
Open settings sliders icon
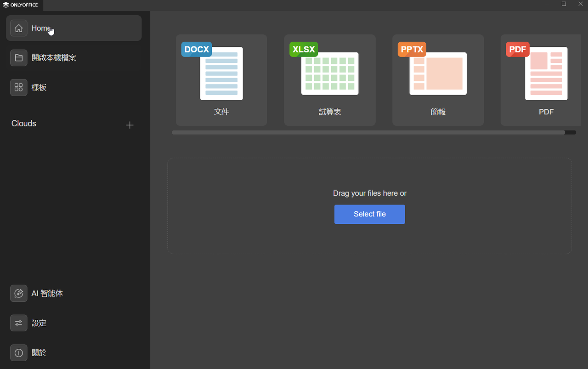(x=19, y=323)
